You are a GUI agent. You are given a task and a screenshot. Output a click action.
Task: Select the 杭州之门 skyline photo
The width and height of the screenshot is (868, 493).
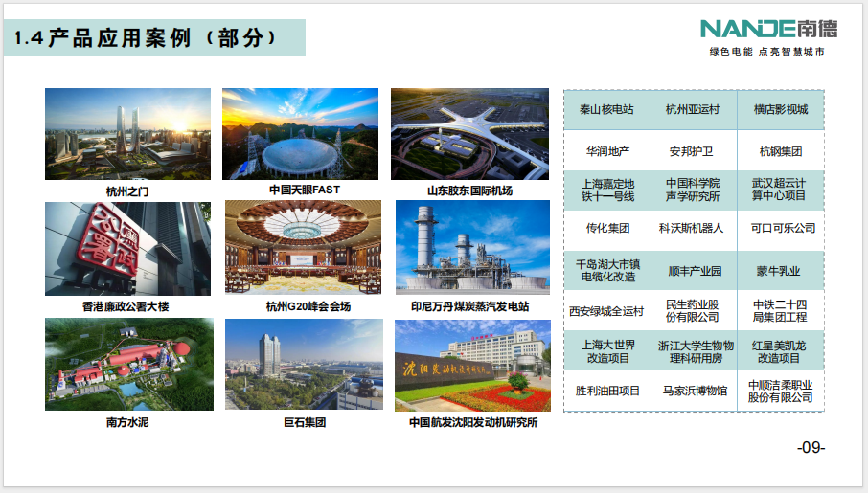coord(127,134)
